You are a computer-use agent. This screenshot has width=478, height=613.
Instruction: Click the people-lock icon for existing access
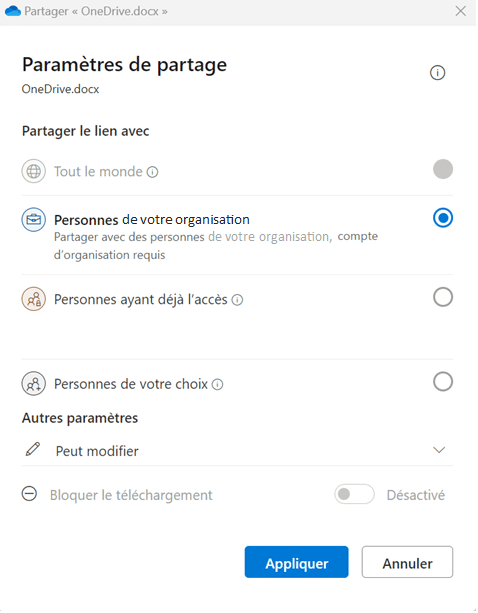click(x=34, y=299)
